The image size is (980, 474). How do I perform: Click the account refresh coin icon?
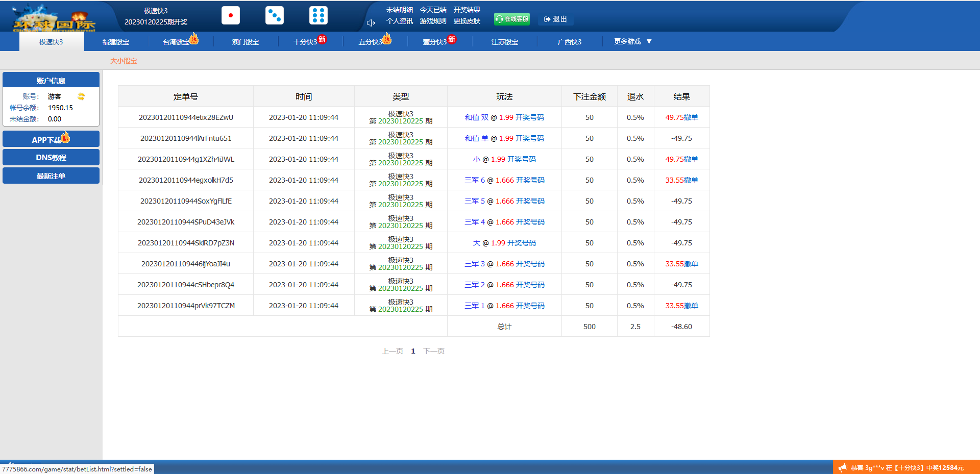(81, 96)
